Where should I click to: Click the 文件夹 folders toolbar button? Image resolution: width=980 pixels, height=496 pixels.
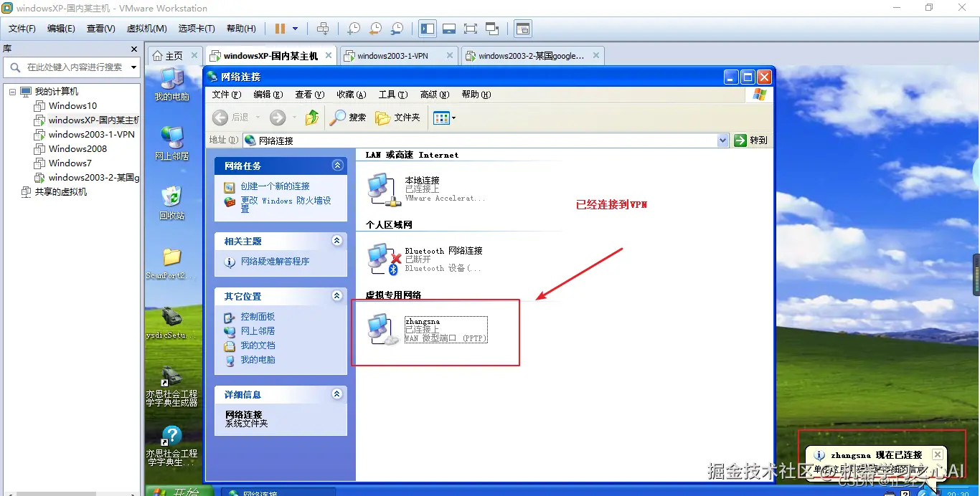click(398, 118)
